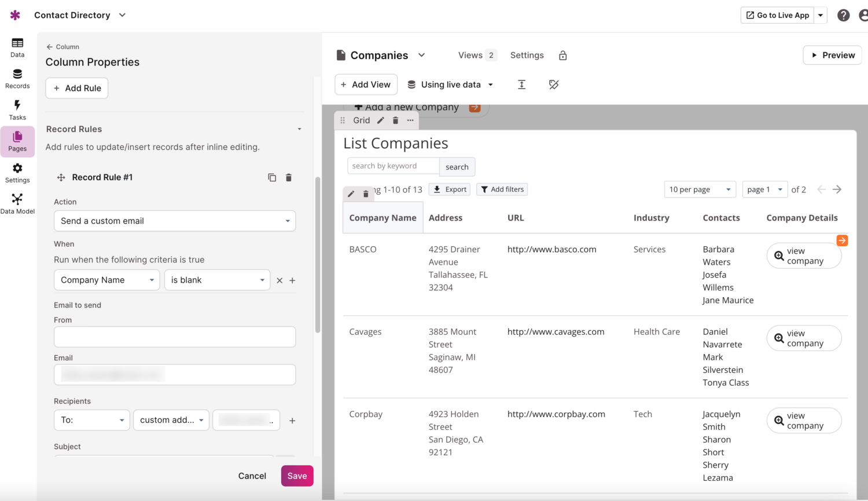Image resolution: width=868 pixels, height=501 pixels.
Task: Open the Action dropdown 'Send a custom email'
Action: point(175,221)
